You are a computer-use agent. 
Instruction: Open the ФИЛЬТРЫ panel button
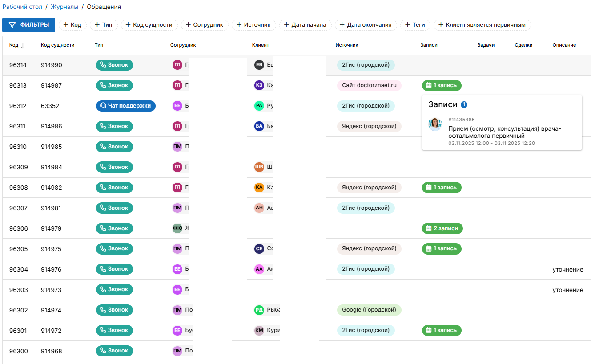pos(28,25)
